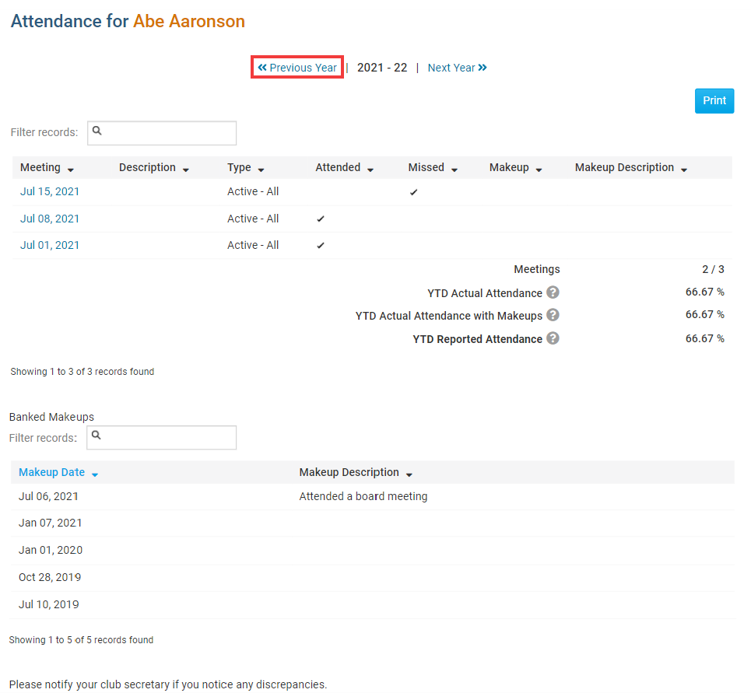Sort records by Type column
751x700 pixels.
pyautogui.click(x=261, y=169)
